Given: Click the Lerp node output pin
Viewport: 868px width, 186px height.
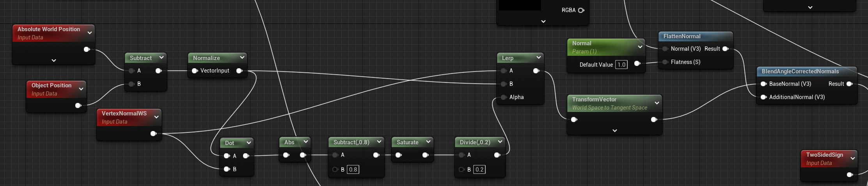Looking at the screenshot, I should [536, 71].
